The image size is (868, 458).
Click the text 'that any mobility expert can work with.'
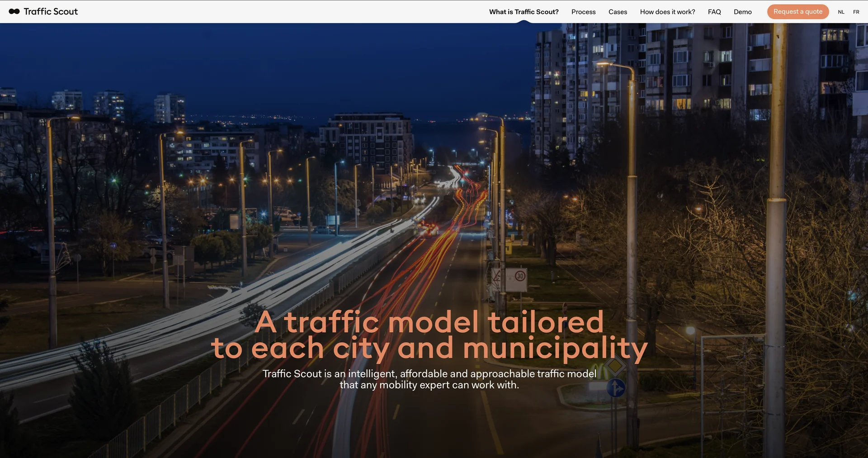coord(429,385)
